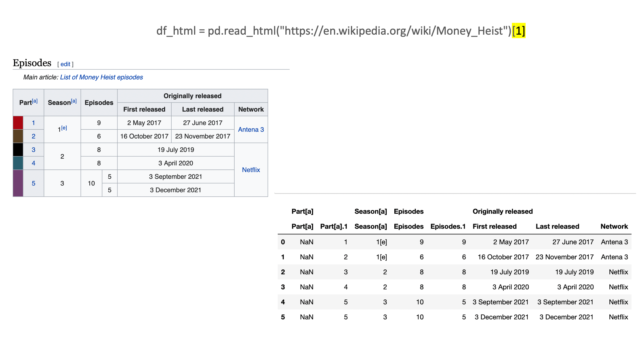Follow the Netflix network link in Wikipedia table
Image resolution: width=644 pixels, height=352 pixels.
click(251, 170)
